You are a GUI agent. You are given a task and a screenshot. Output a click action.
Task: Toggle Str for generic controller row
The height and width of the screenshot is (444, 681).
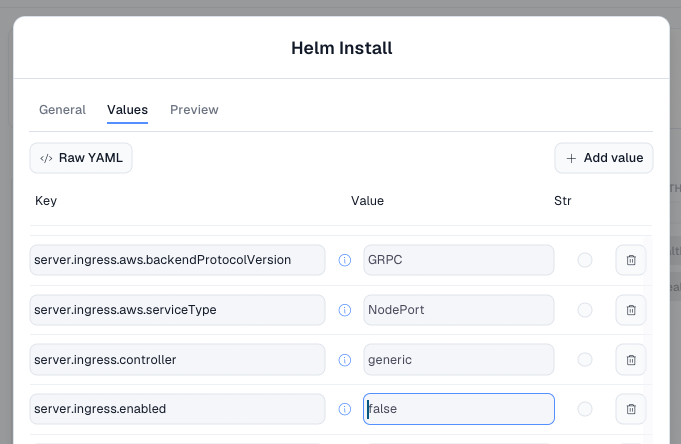pos(585,360)
